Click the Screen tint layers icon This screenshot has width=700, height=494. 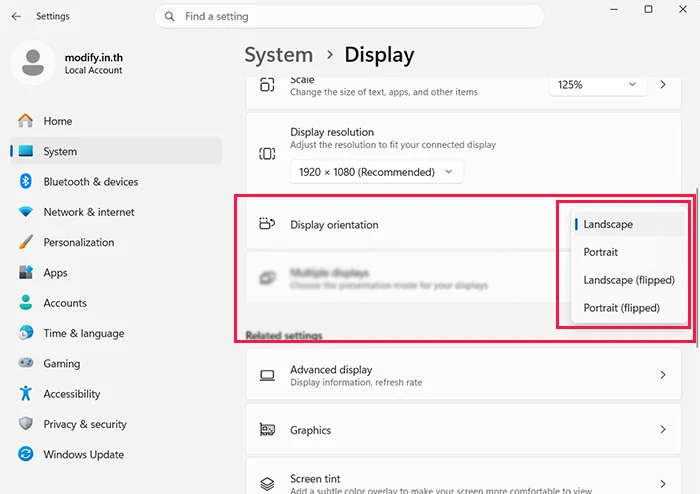click(267, 484)
